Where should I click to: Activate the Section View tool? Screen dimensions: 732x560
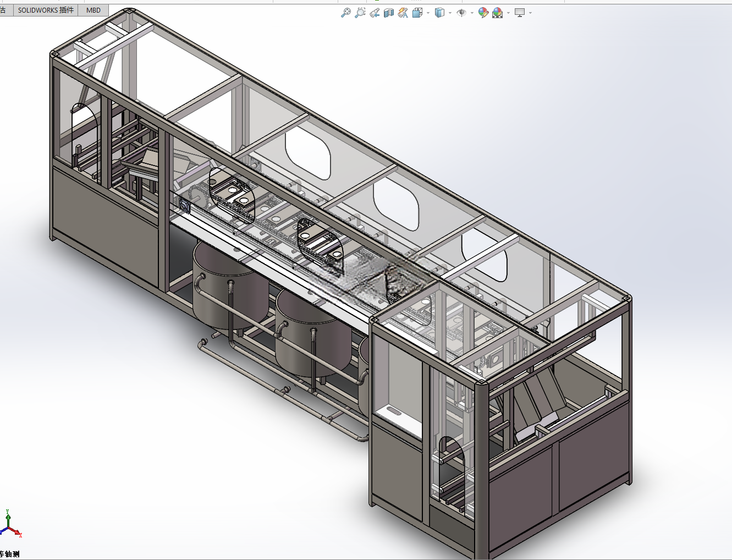tap(389, 13)
